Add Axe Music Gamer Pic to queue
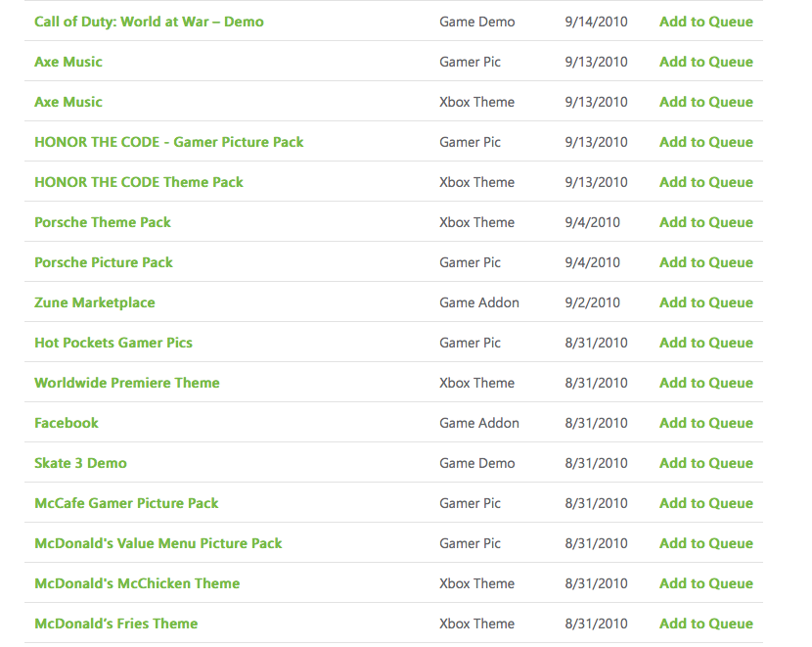 (x=705, y=62)
